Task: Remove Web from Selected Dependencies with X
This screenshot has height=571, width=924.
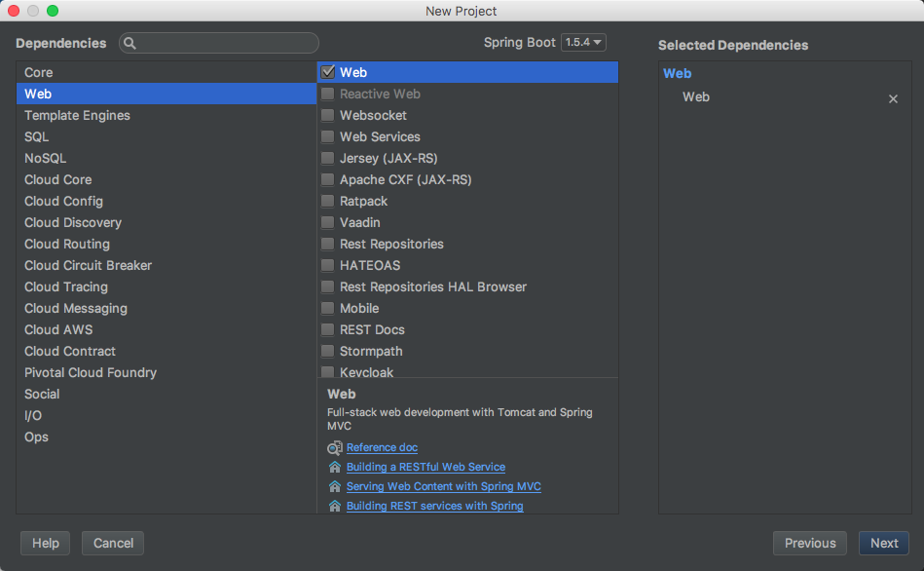Action: tap(893, 98)
